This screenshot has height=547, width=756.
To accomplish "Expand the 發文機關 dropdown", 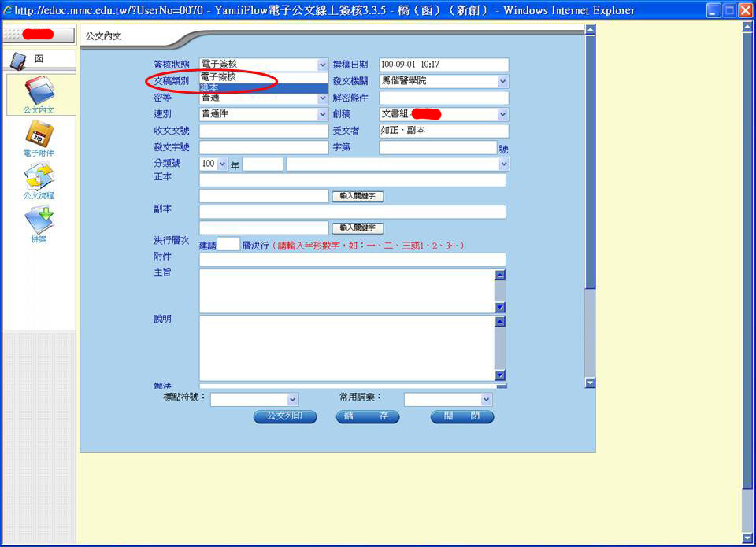I will [503, 81].
